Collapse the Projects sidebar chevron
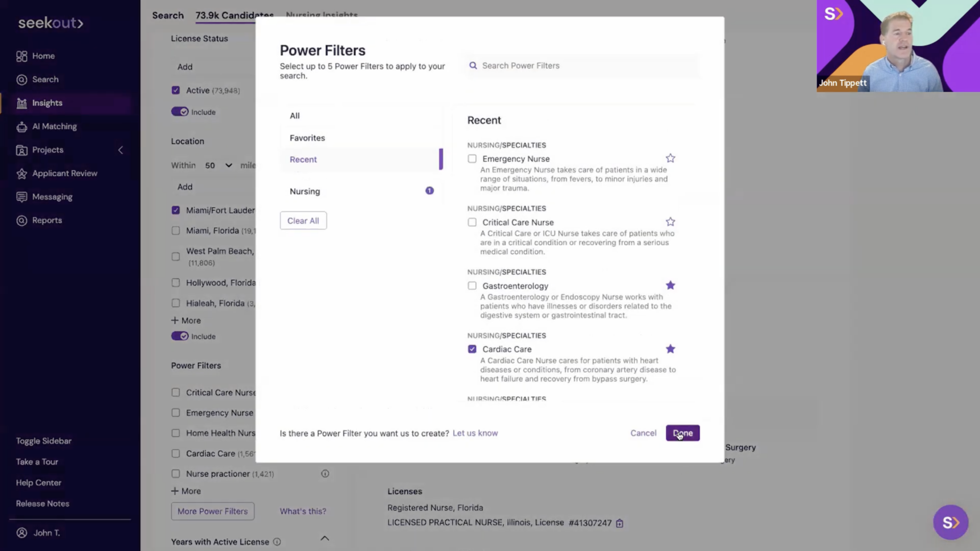The width and height of the screenshot is (980, 551). 121,150
